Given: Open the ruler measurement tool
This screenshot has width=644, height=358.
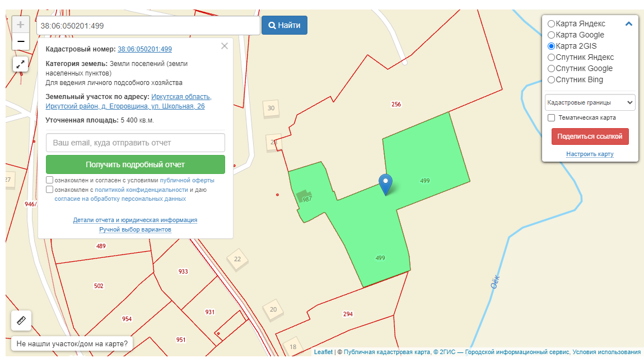Looking at the screenshot, I should (x=21, y=321).
